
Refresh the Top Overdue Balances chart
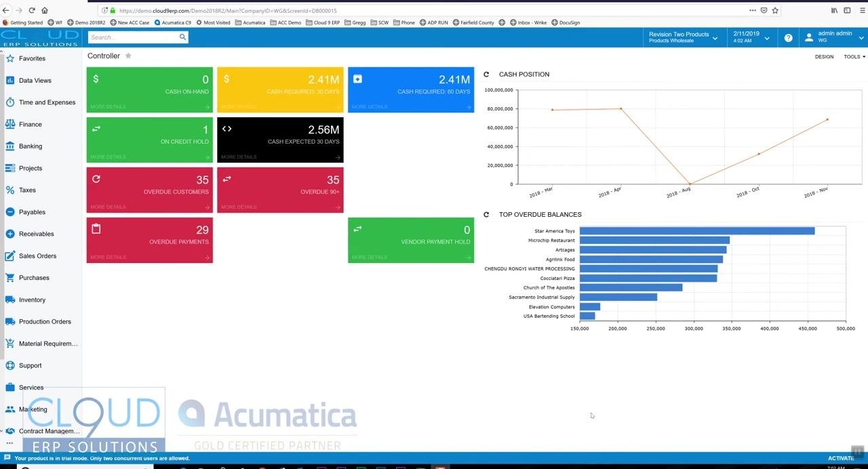pyautogui.click(x=486, y=215)
